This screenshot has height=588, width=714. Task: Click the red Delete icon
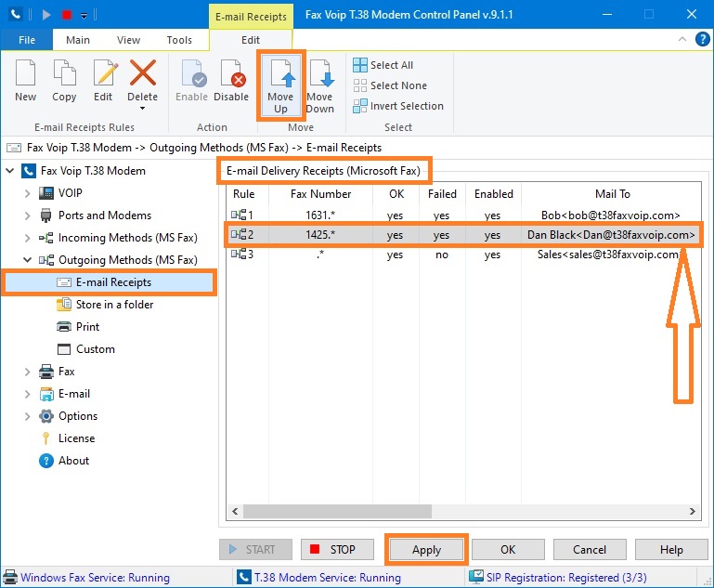(x=143, y=72)
